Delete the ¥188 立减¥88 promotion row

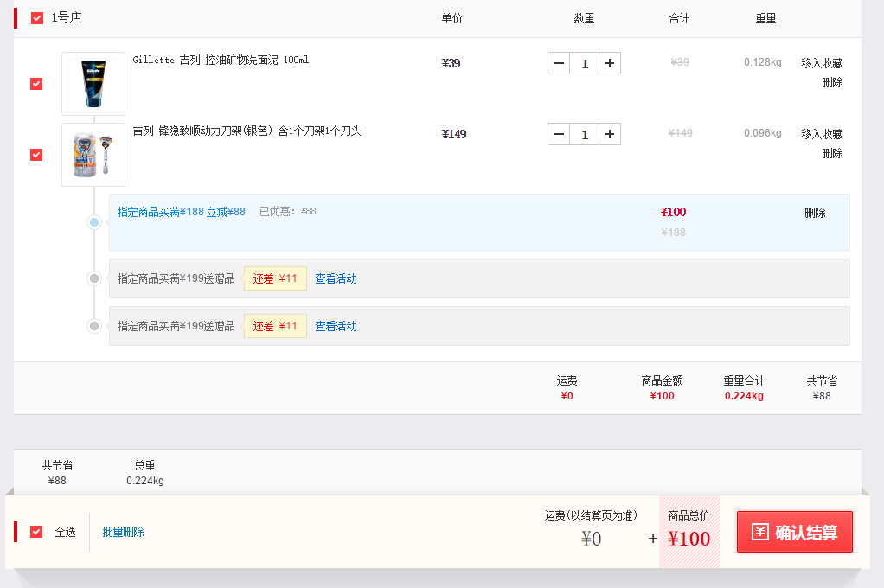(x=815, y=213)
